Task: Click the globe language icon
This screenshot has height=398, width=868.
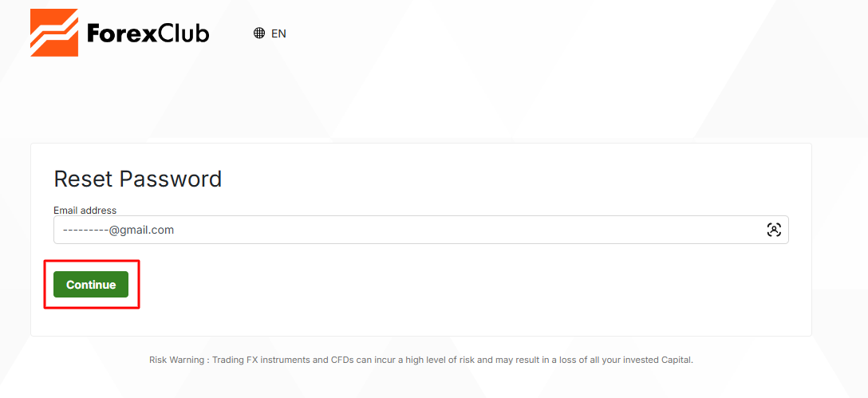Action: (259, 33)
